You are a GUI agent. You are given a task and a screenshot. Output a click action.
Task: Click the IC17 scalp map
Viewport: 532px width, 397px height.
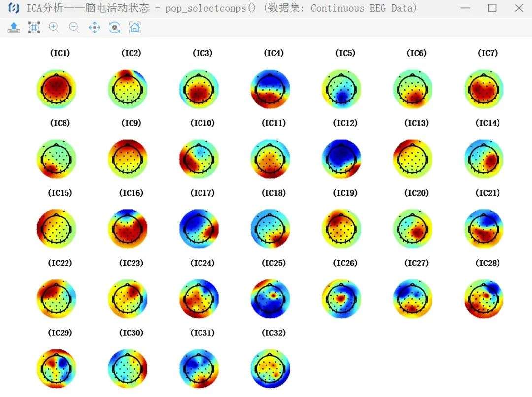coord(199,229)
